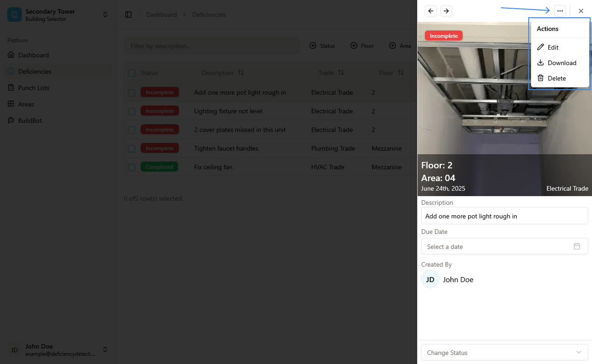Open the Due Date 'Select a date' picker

pos(505,246)
